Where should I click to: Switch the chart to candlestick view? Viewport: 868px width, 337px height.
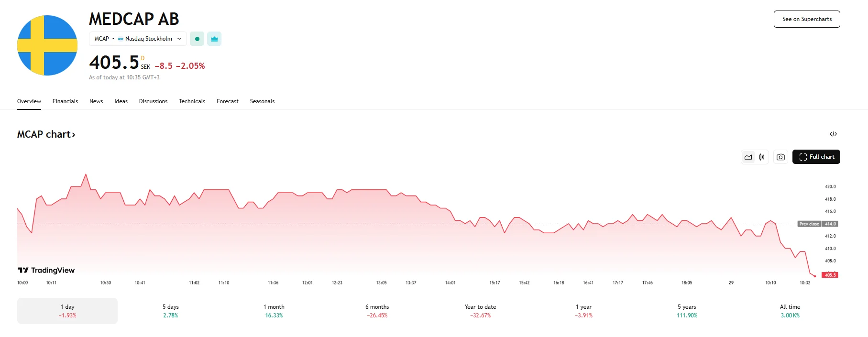tap(761, 156)
